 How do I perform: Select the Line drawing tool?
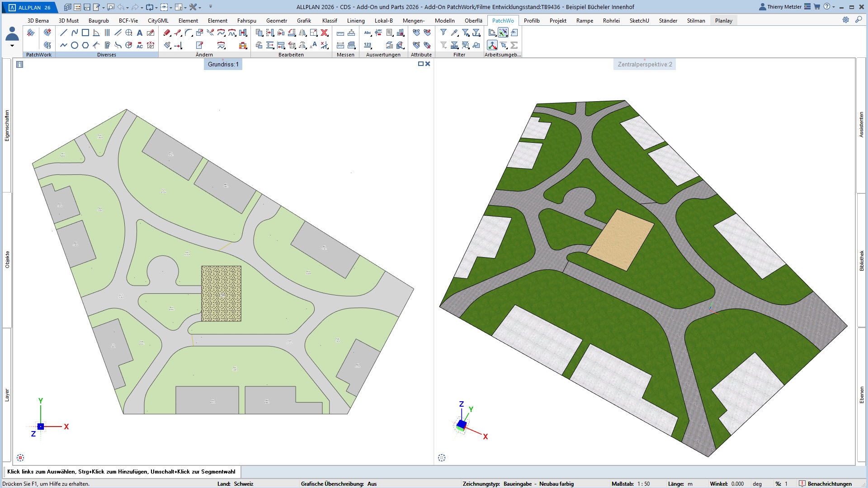click(x=64, y=33)
